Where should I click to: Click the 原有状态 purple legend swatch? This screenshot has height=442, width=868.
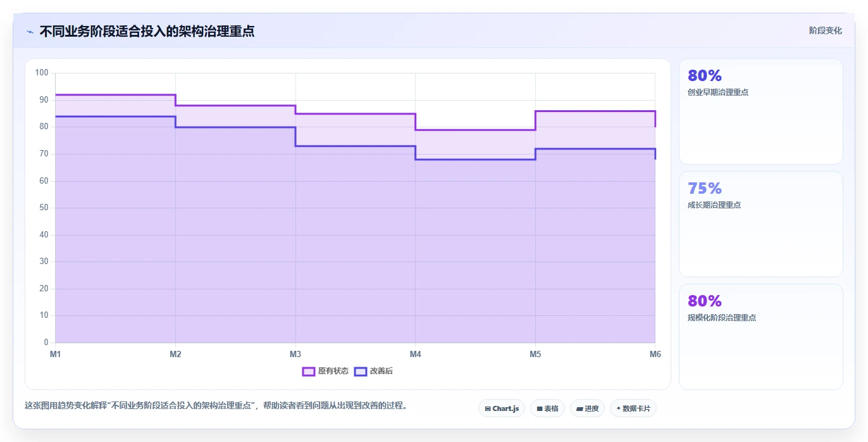(309, 371)
